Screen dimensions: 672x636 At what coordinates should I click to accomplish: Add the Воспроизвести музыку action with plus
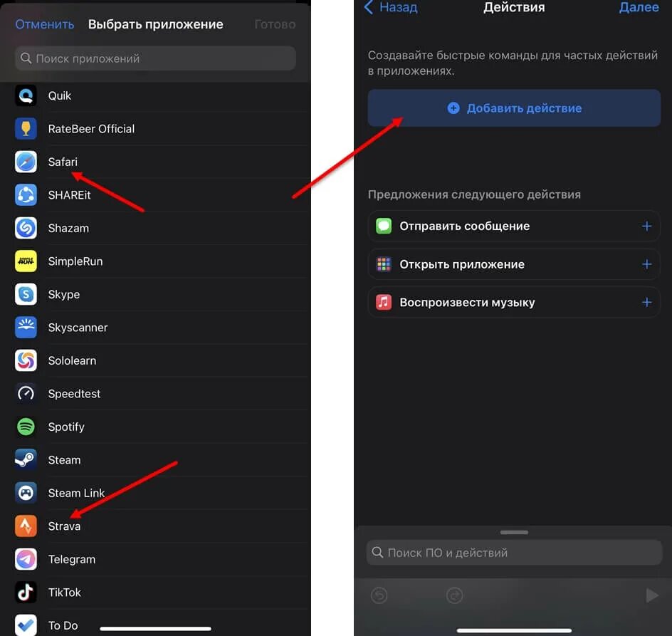tap(646, 303)
